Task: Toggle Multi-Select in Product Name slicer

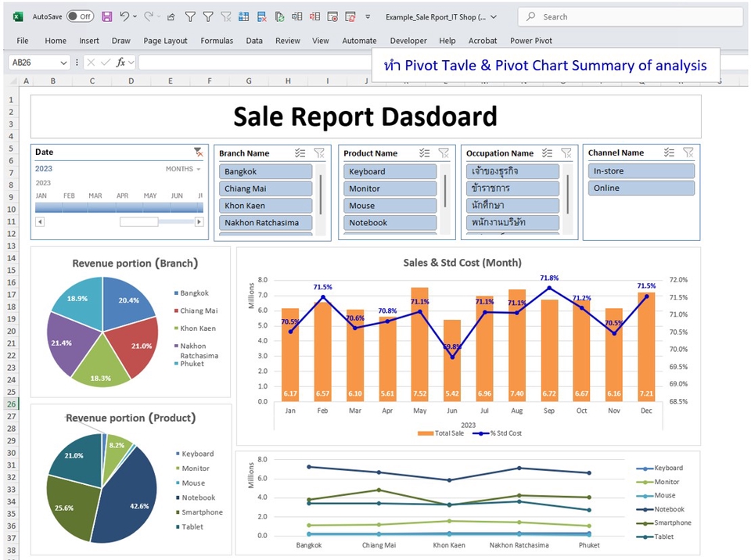Action: coord(424,153)
